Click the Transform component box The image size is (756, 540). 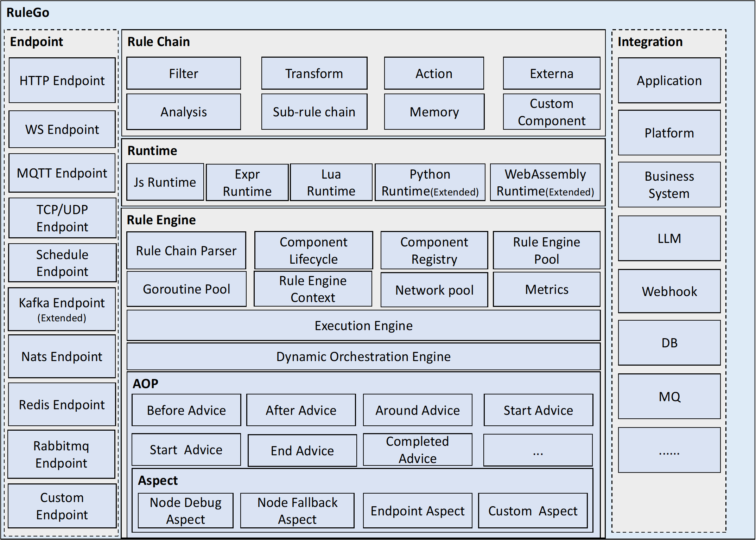point(314,73)
